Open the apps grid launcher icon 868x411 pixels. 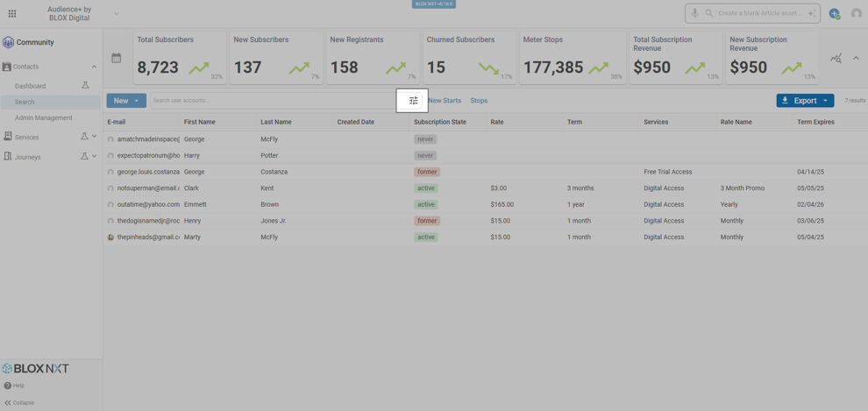tap(12, 14)
